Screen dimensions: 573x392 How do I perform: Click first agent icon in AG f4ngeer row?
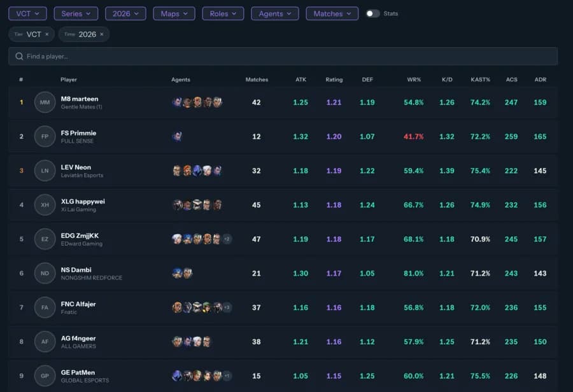(x=177, y=342)
